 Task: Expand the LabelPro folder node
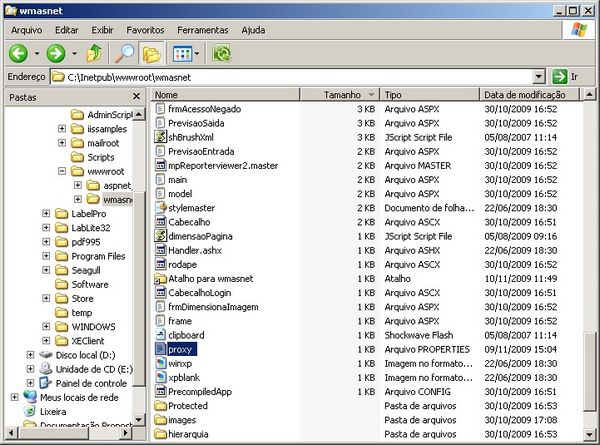click(46, 213)
